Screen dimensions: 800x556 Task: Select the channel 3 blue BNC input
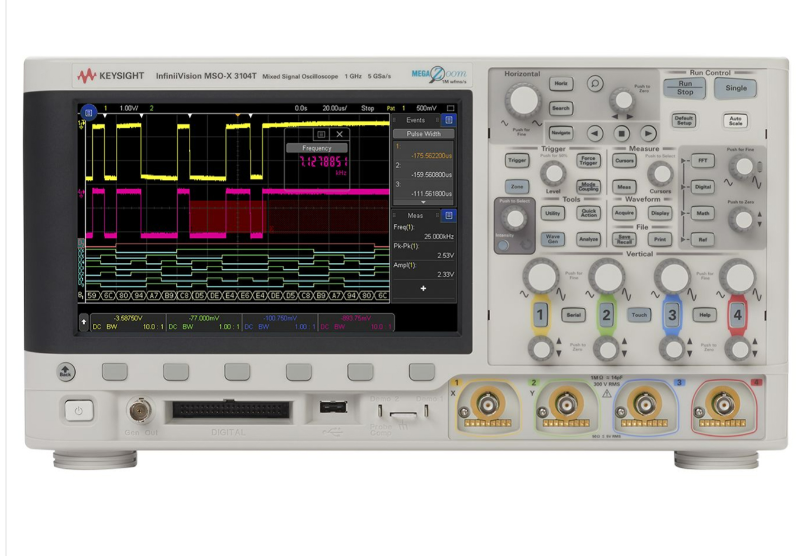pos(645,404)
